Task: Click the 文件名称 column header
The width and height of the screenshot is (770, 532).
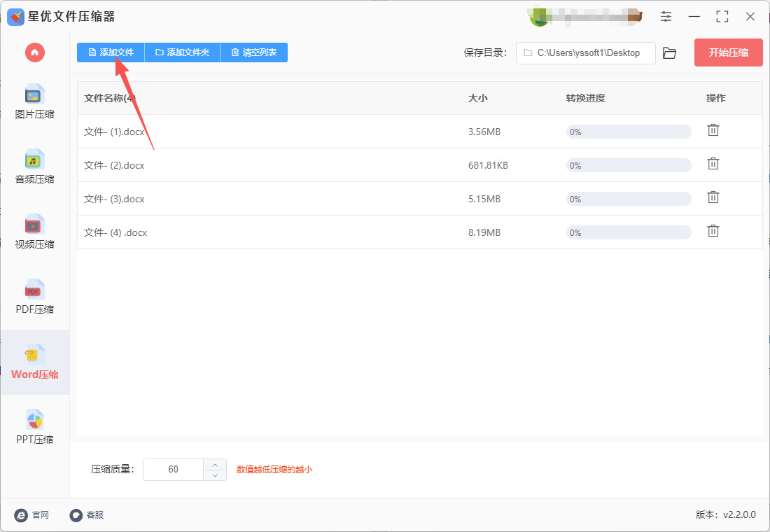Action: (x=109, y=98)
